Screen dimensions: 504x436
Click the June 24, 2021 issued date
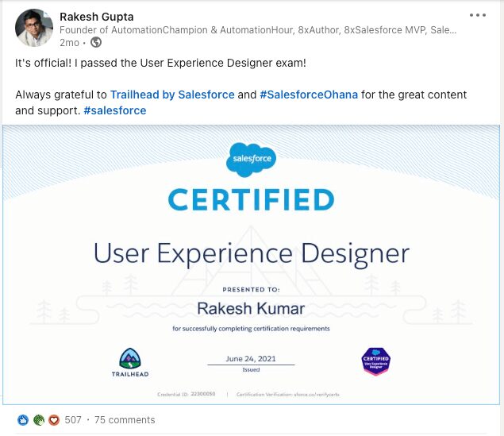click(251, 358)
